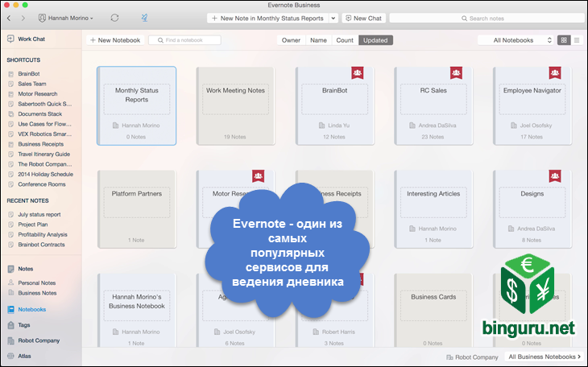Open Platform Partners notebook
This screenshot has height=367, width=588.
[136, 209]
